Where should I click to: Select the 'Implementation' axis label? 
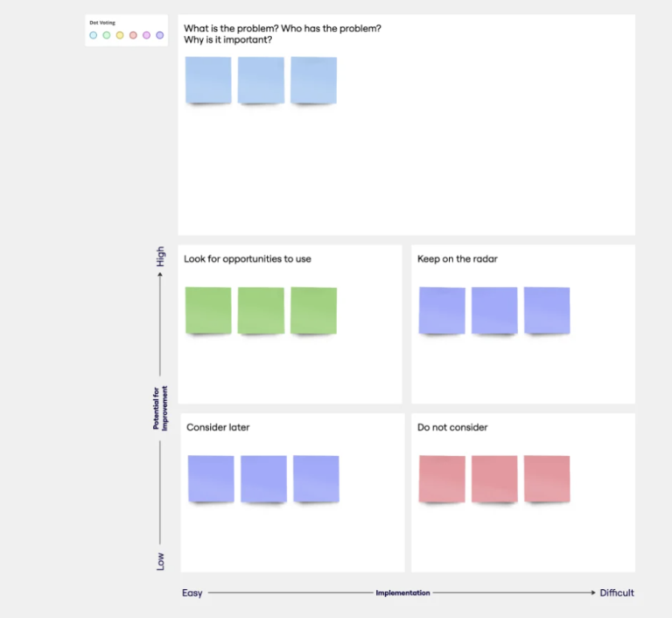click(402, 593)
